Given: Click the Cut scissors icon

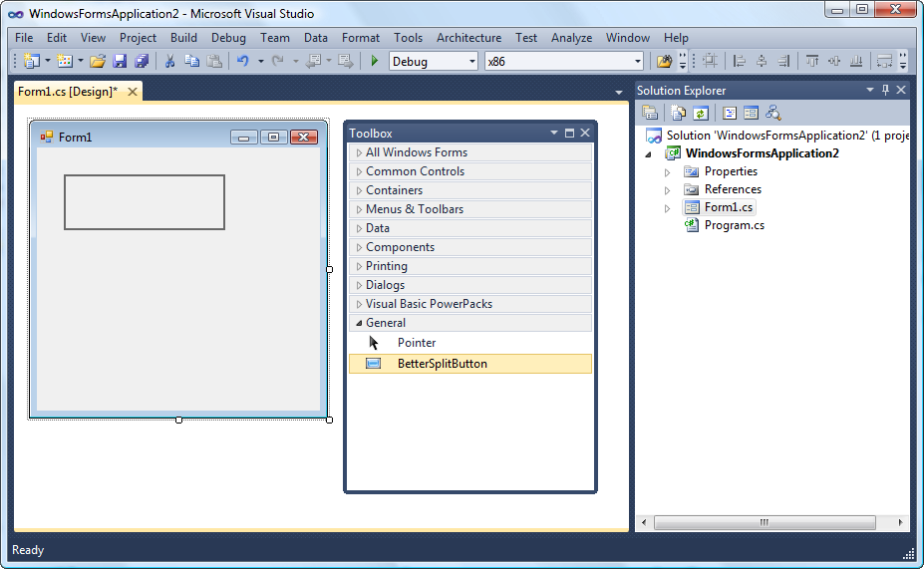Looking at the screenshot, I should (x=169, y=62).
